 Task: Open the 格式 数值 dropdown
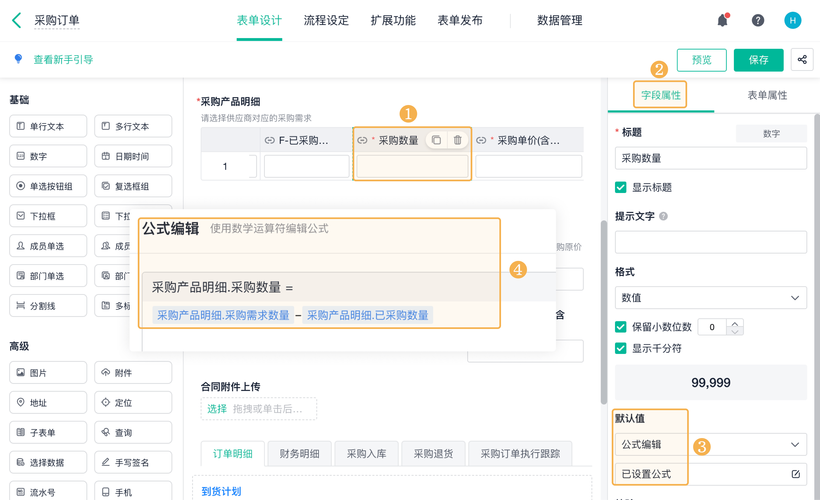coord(711,298)
